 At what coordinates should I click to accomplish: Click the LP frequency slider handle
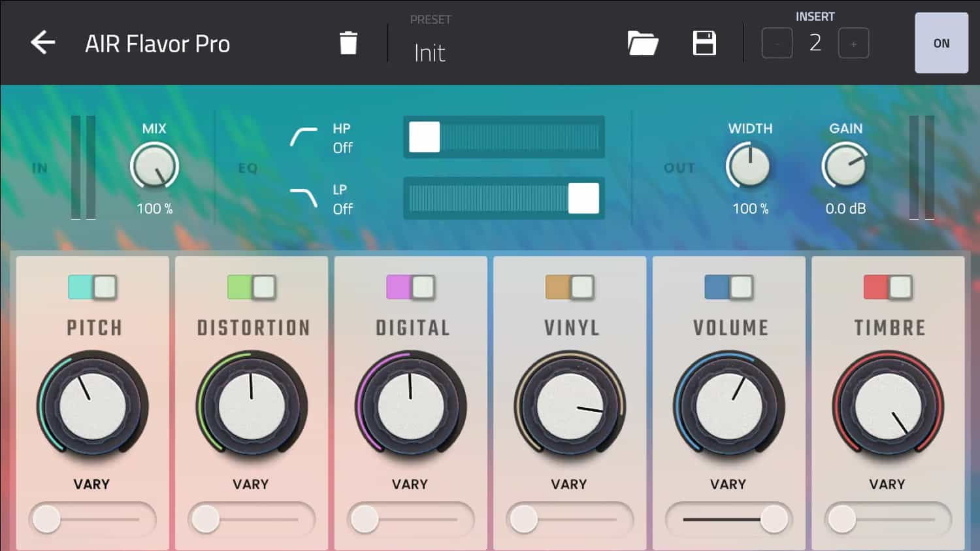[x=583, y=198]
